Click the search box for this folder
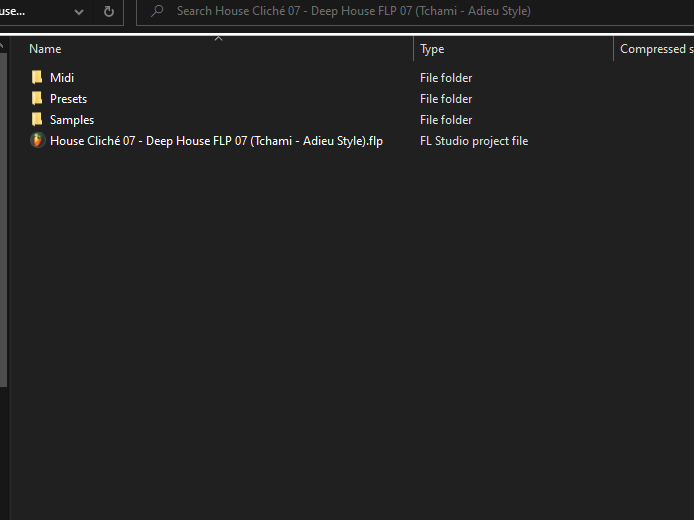Image resolution: width=694 pixels, height=520 pixels. point(415,12)
